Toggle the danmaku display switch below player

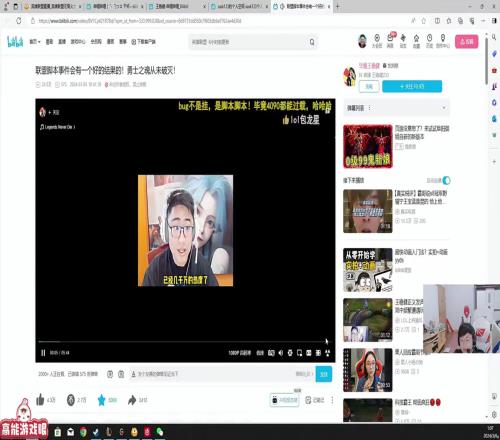coord(110,374)
